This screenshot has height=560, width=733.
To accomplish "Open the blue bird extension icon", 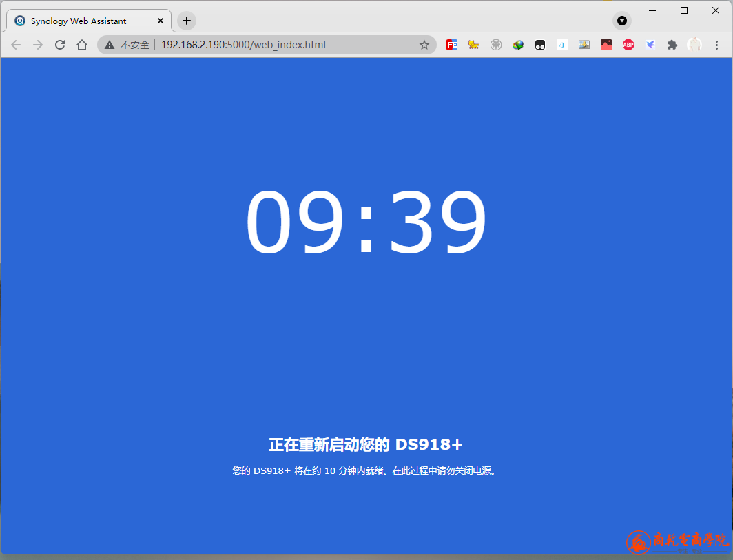I will [x=650, y=45].
